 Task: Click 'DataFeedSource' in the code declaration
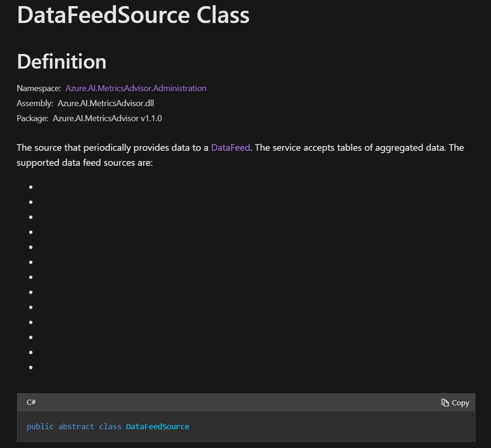pos(157,426)
